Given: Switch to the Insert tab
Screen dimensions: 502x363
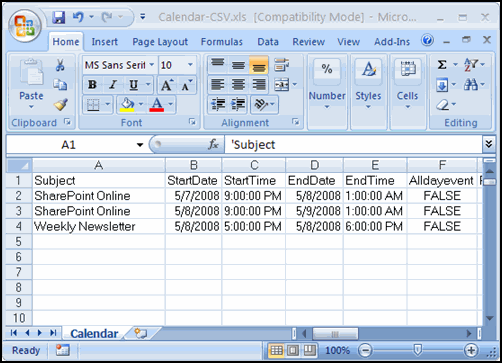Looking at the screenshot, I should coord(105,42).
